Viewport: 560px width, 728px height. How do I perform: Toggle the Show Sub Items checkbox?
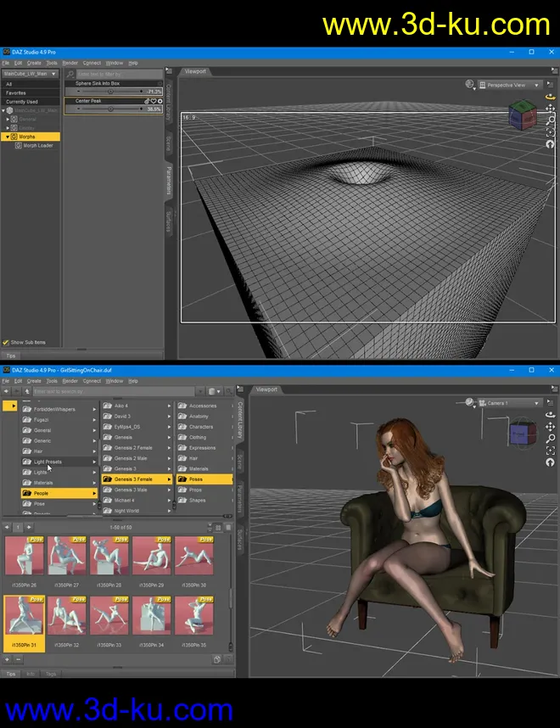(x=6, y=342)
